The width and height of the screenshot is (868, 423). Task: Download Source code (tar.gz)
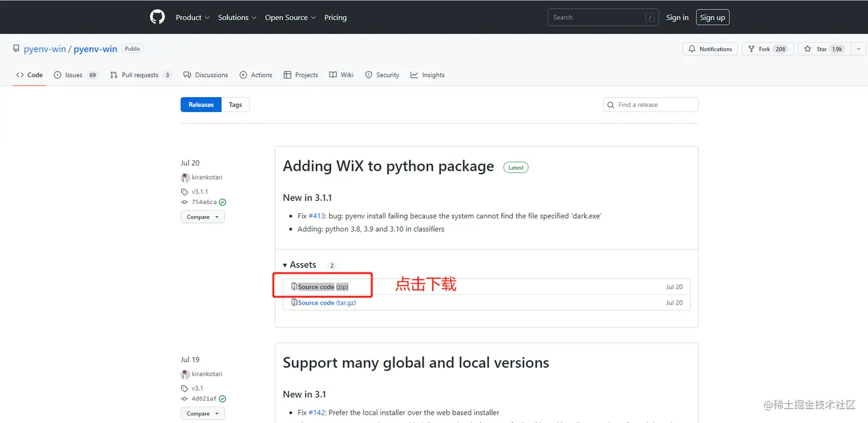pos(327,302)
